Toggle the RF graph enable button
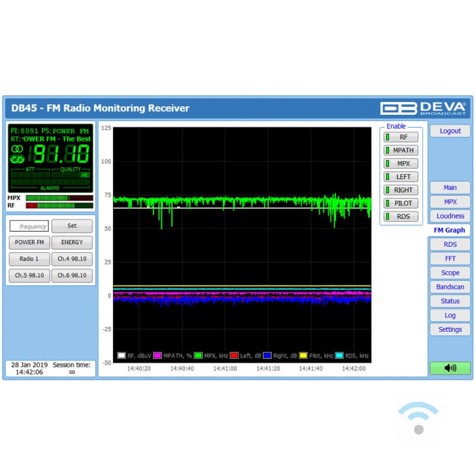This screenshot has height=476, width=476. [x=401, y=137]
